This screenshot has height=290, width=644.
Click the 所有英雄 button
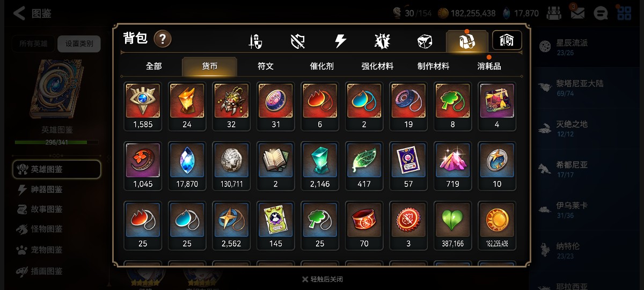[x=33, y=44]
